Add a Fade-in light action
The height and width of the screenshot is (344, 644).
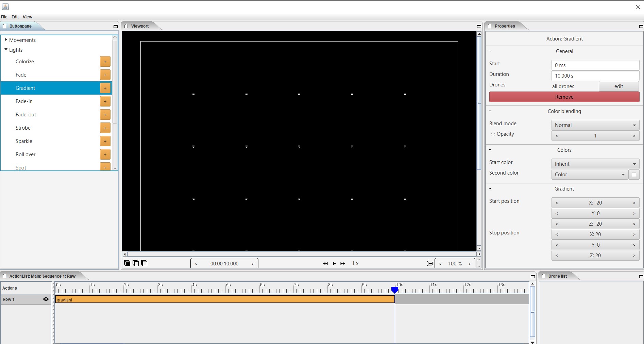(x=105, y=101)
